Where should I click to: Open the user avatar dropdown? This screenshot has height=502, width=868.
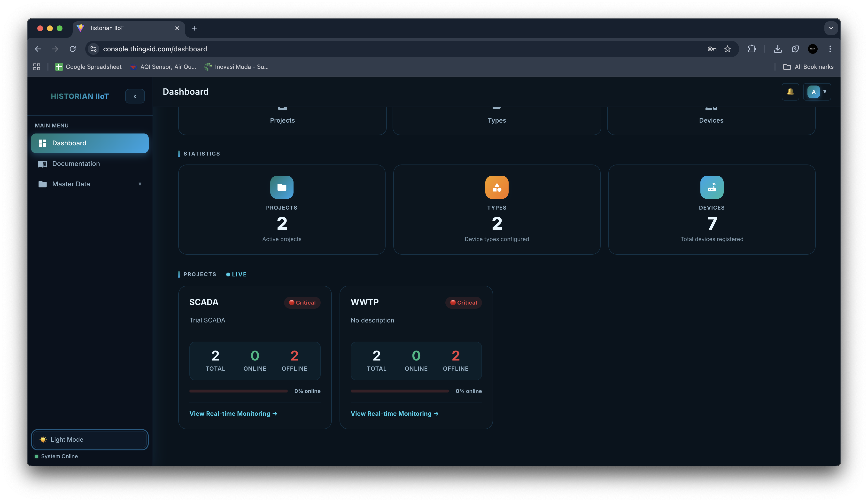817,92
